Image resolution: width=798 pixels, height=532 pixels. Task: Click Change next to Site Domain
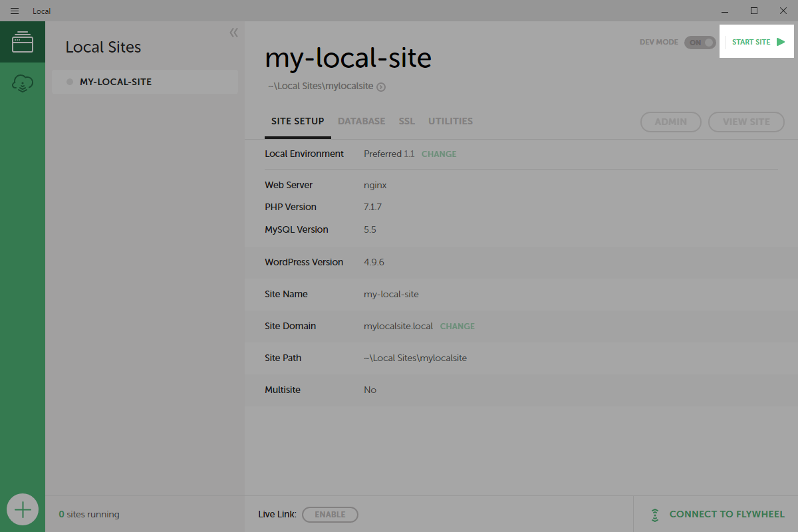458,326
